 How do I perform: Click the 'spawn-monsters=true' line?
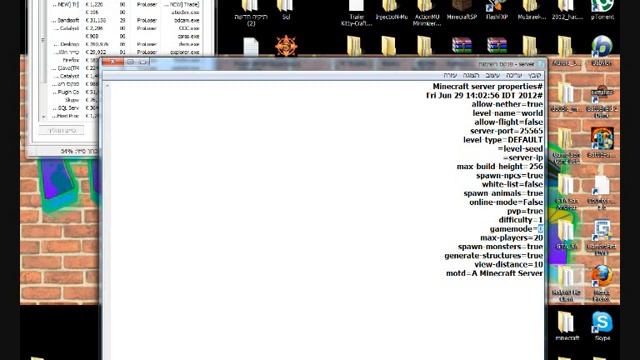pyautogui.click(x=500, y=247)
